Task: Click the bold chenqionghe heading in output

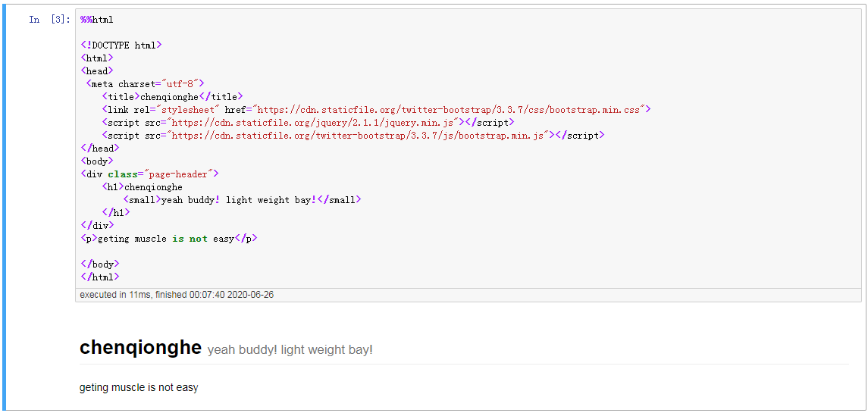Action: tap(140, 348)
